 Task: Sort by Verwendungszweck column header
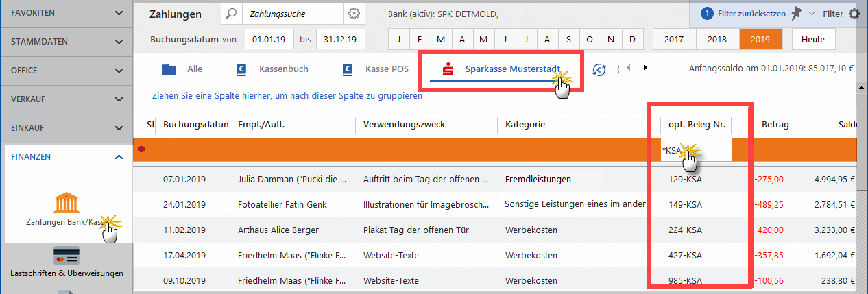coord(405,125)
